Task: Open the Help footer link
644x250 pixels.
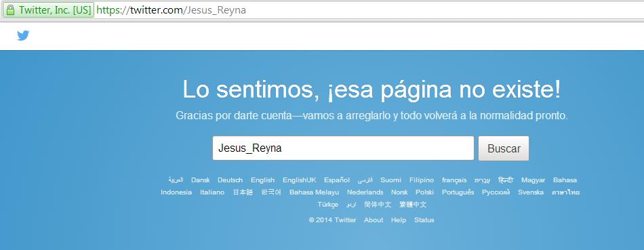Action: [x=399, y=220]
